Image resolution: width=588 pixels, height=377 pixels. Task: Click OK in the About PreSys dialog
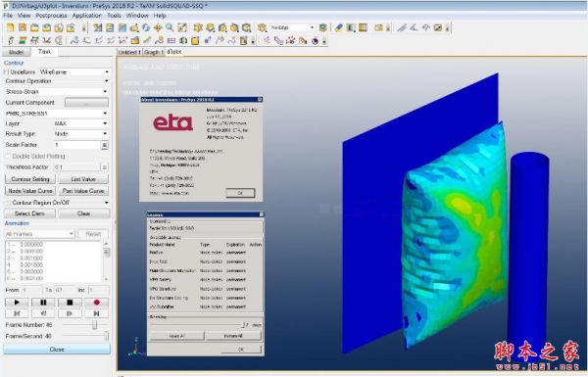pyautogui.click(x=240, y=193)
